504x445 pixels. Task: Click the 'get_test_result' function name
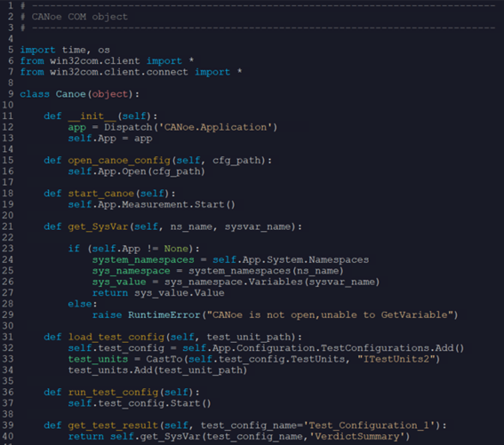point(113,425)
